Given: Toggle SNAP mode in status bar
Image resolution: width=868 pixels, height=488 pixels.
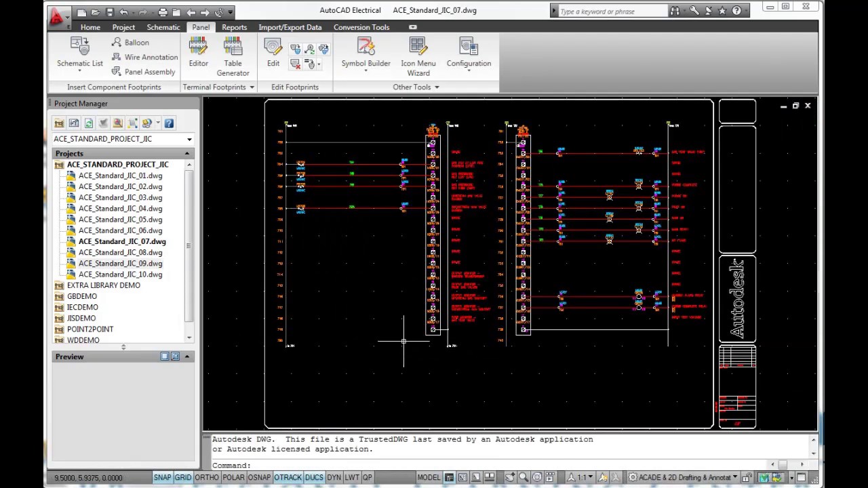Looking at the screenshot, I should [x=162, y=478].
